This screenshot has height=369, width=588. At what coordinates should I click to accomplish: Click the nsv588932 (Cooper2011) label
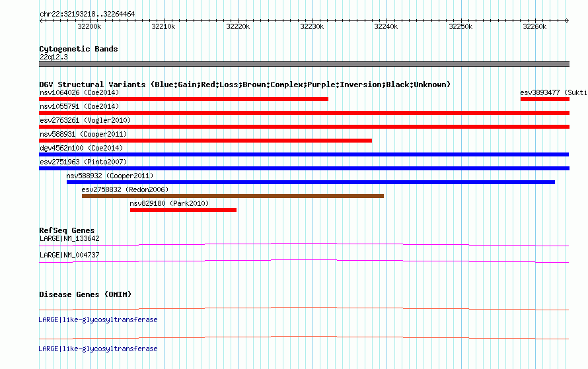[110, 176]
